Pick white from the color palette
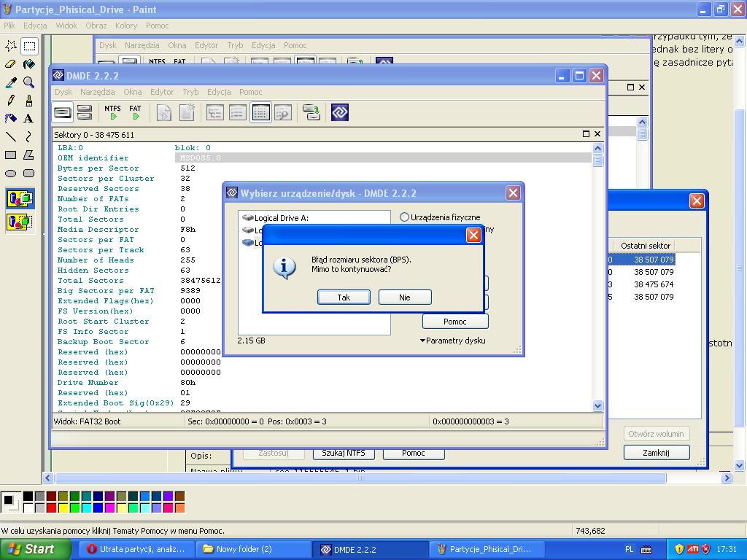747x560 pixels. (x=28, y=508)
